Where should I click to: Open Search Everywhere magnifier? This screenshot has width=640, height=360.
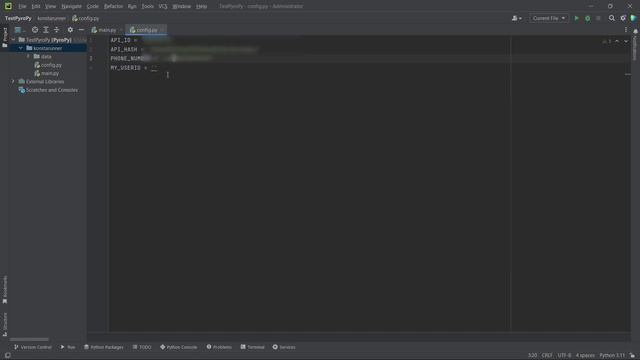pyautogui.click(x=611, y=18)
